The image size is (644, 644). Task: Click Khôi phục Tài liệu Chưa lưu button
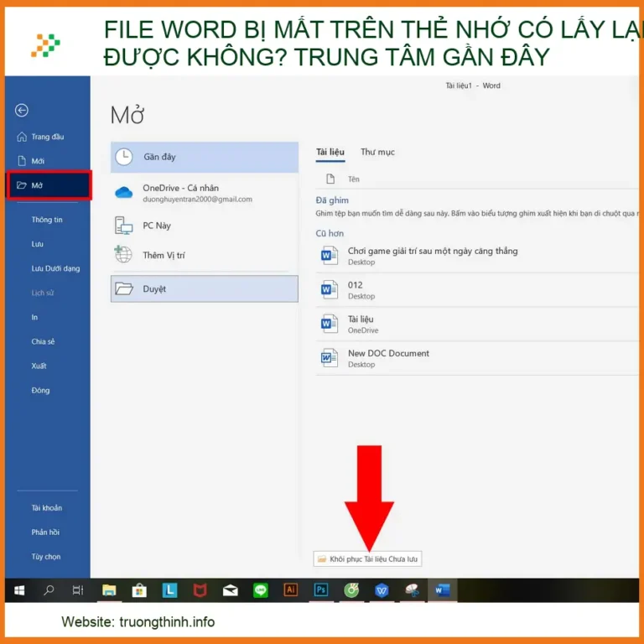[x=367, y=559]
